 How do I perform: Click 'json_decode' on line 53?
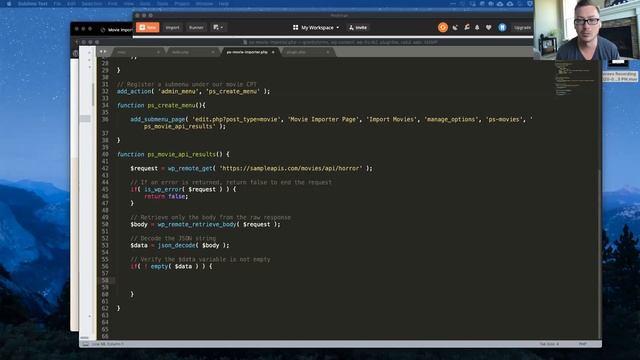pos(176,245)
